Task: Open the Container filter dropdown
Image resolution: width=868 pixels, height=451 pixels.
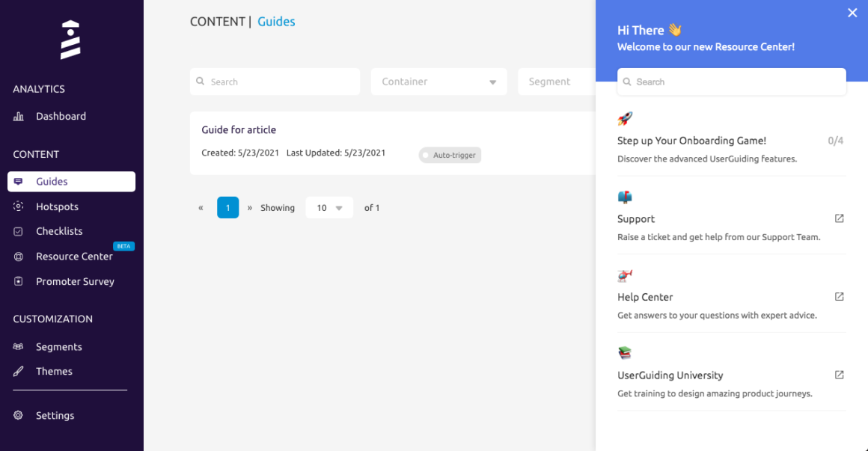Action: tap(438, 81)
